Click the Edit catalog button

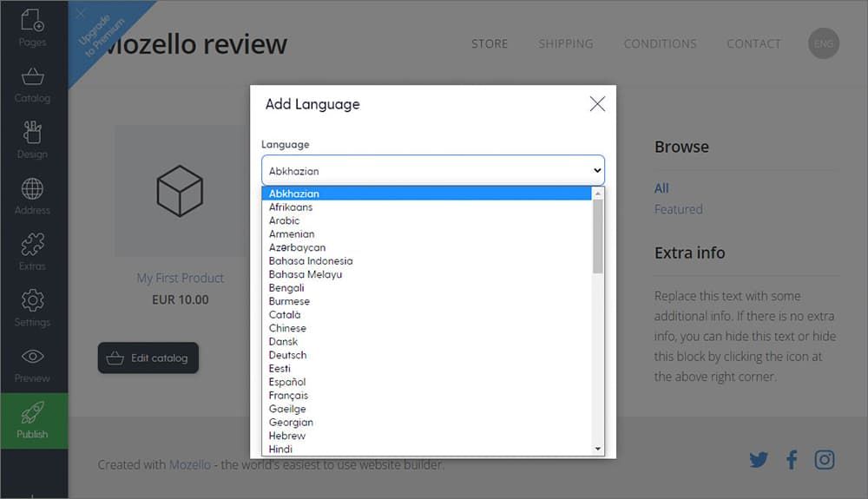148,358
